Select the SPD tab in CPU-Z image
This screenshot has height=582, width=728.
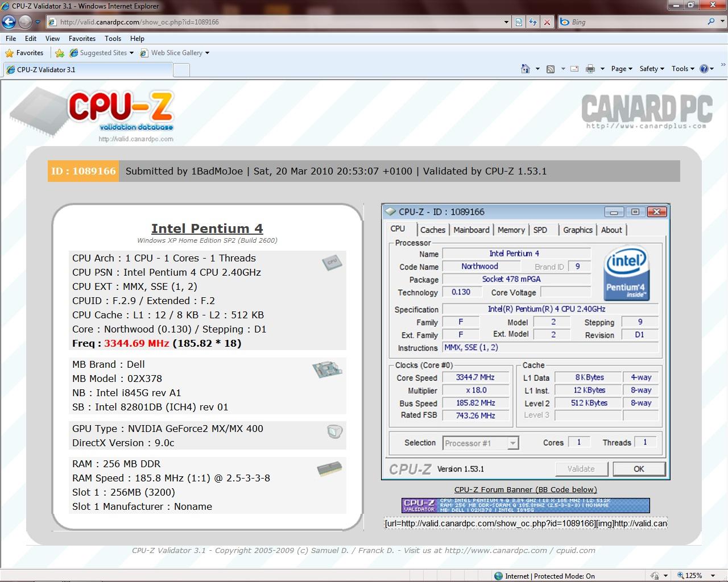tap(540, 230)
